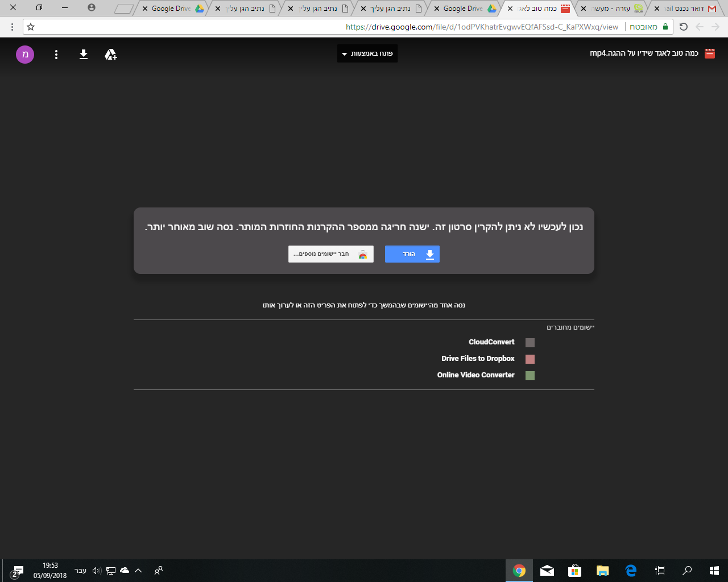
Task: Click the taskbar search magnifier icon
Action: [x=687, y=571]
